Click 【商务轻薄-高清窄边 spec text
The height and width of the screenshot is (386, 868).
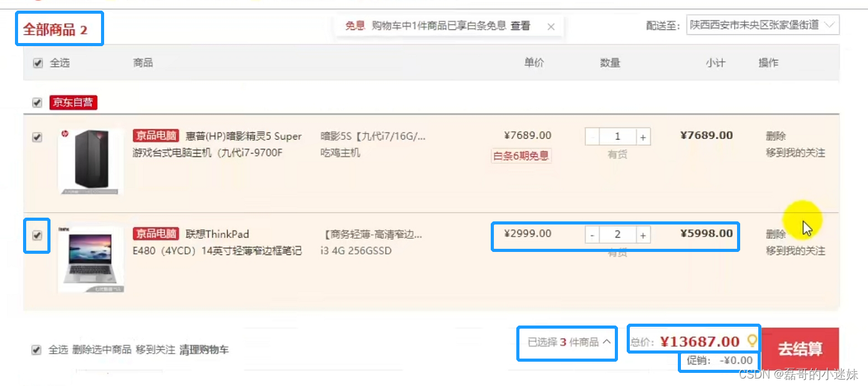[373, 234]
